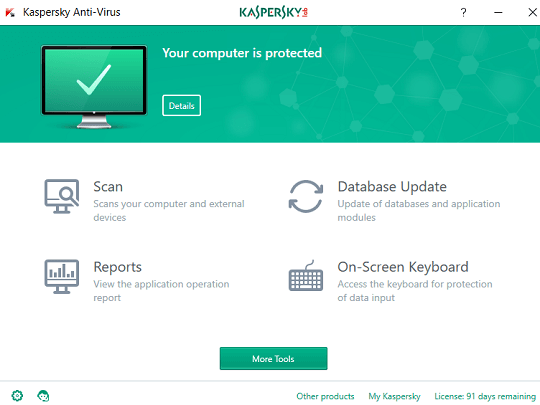Open help with the question mark
Viewport: 540px width, 405px height.
464,13
